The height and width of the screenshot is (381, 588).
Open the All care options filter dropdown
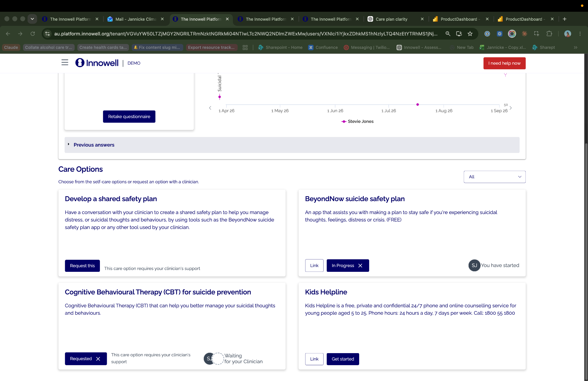494,177
